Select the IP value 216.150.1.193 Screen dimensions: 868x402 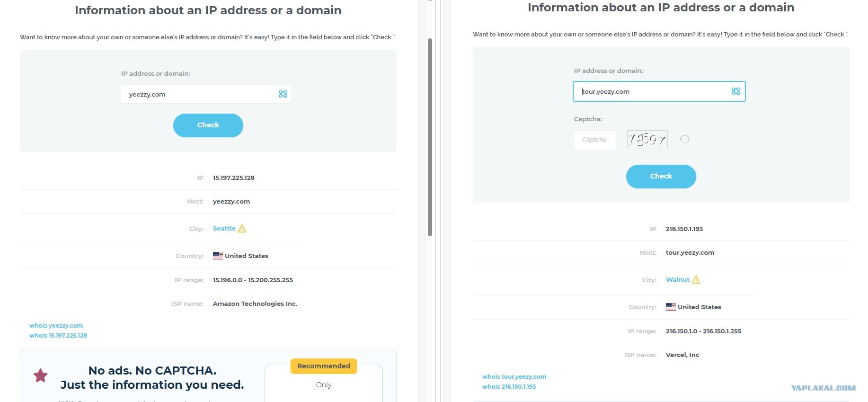[684, 229]
